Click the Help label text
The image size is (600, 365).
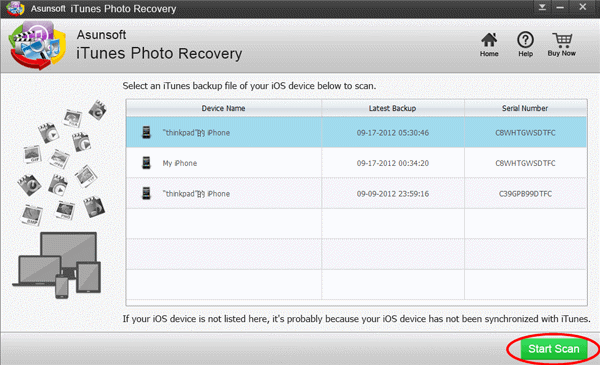pos(525,54)
